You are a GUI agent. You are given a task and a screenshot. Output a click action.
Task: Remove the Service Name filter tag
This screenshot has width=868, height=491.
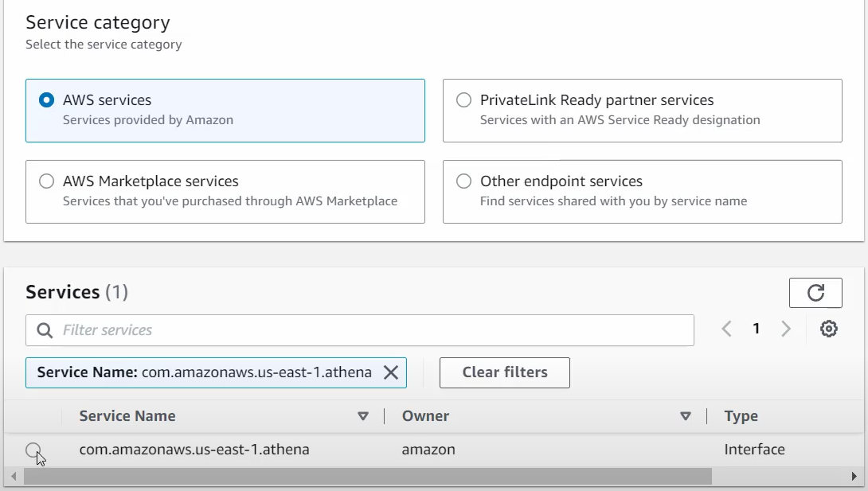391,372
